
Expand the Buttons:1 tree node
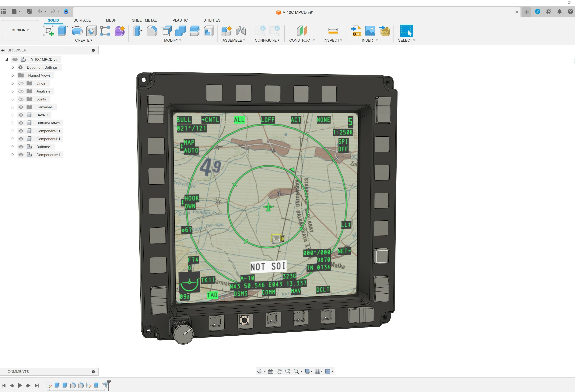tap(12, 147)
